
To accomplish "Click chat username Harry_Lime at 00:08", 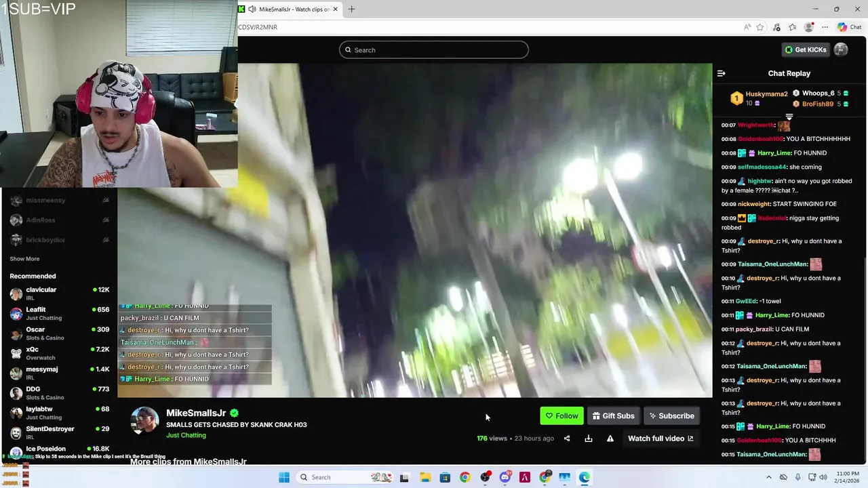I will coord(774,153).
